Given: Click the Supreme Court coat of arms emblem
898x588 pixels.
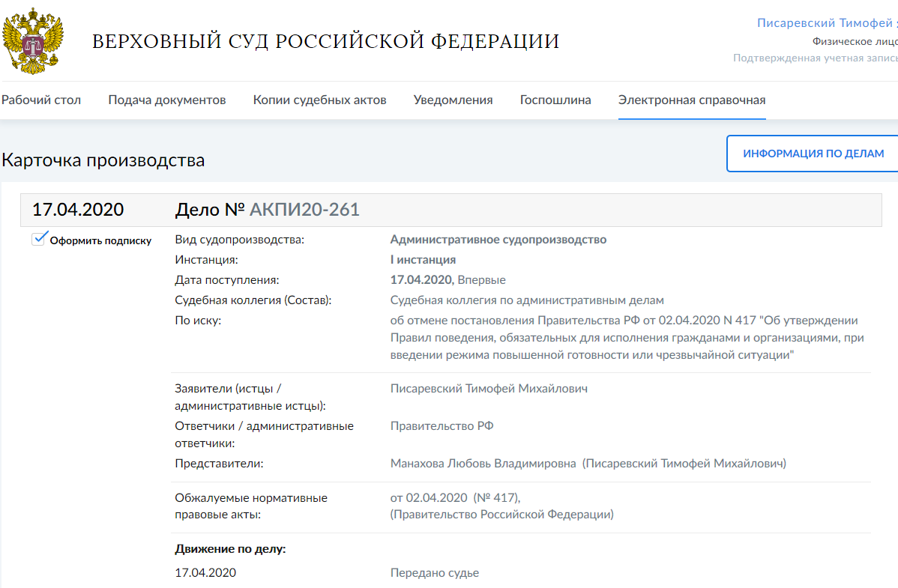Looking at the screenshot, I should (32, 40).
